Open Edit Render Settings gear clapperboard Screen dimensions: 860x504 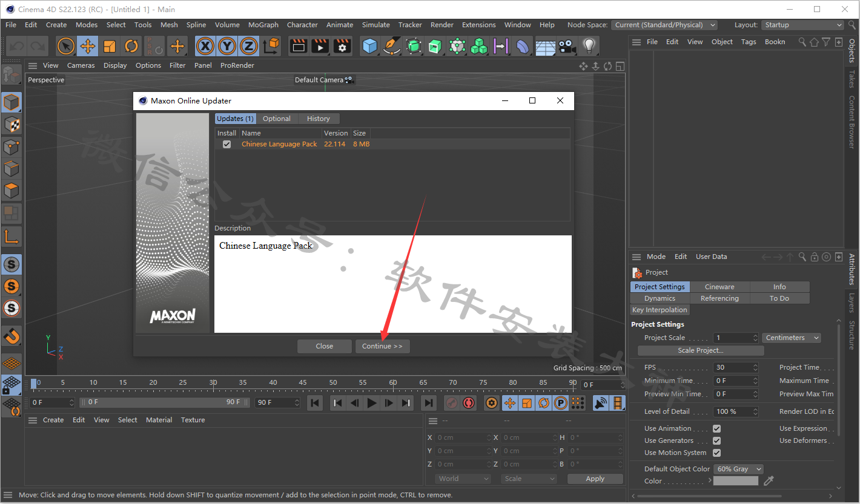pos(342,46)
